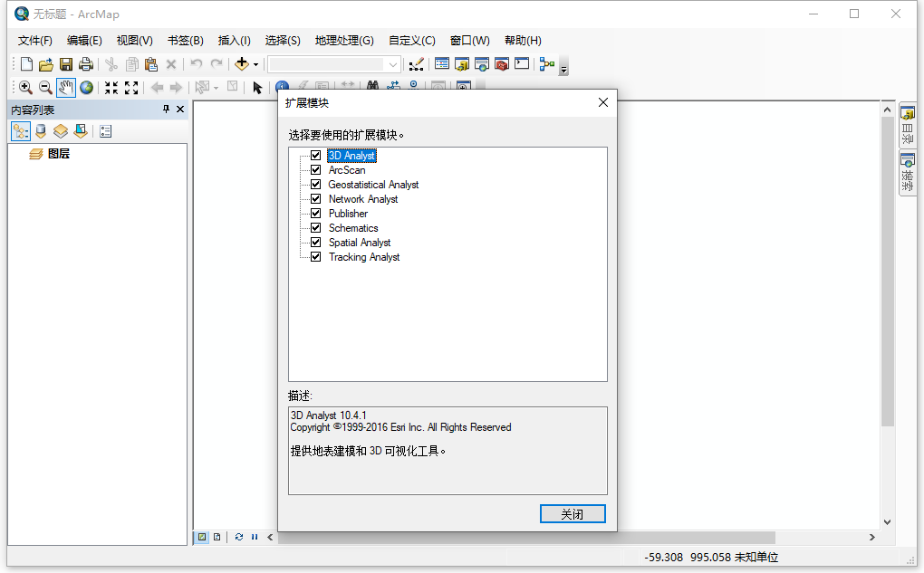Image resolution: width=924 pixels, height=573 pixels.
Task: Click the 关闭 button in dialog
Action: (x=573, y=513)
